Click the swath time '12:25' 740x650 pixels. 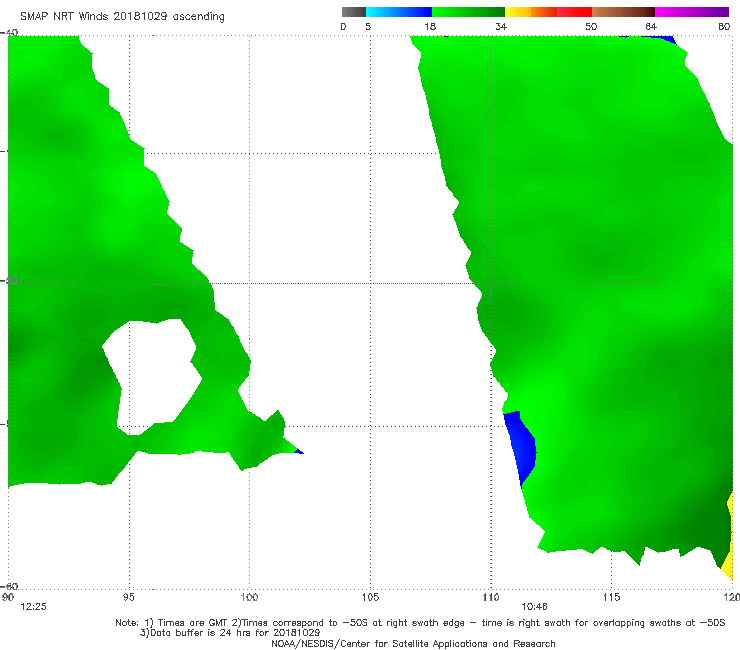(34, 607)
